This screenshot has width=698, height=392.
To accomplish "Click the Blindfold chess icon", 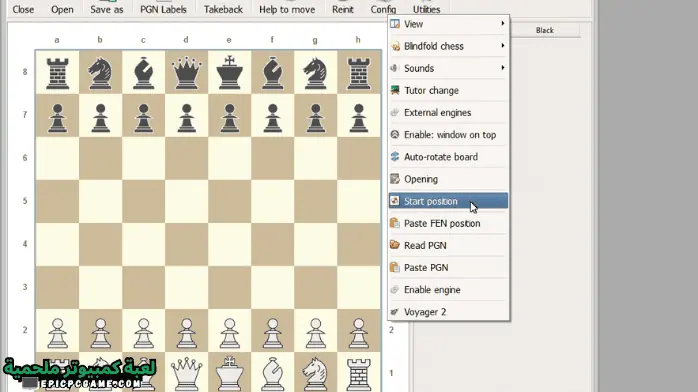I will tap(395, 46).
